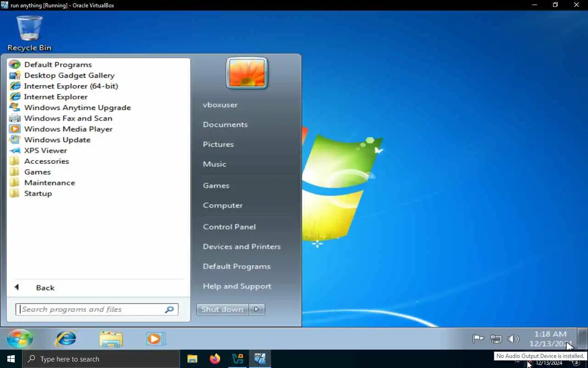The width and height of the screenshot is (588, 368).
Task: Launch XPS Viewer
Action: coord(38,150)
